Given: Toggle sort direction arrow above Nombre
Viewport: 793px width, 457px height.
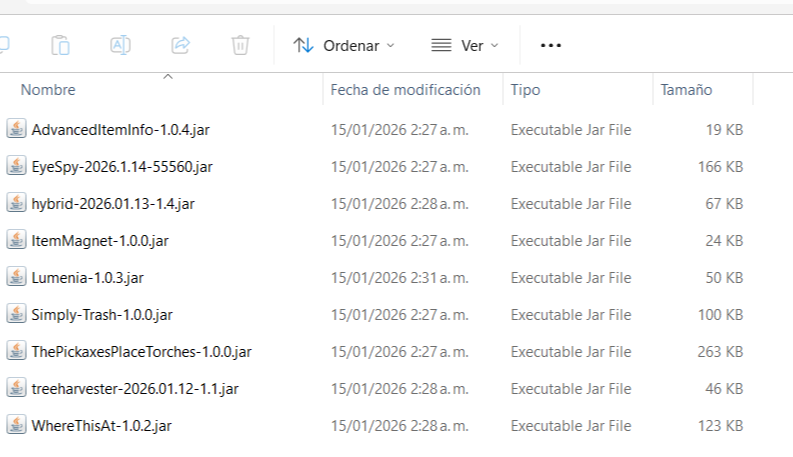Looking at the screenshot, I should coord(167,77).
